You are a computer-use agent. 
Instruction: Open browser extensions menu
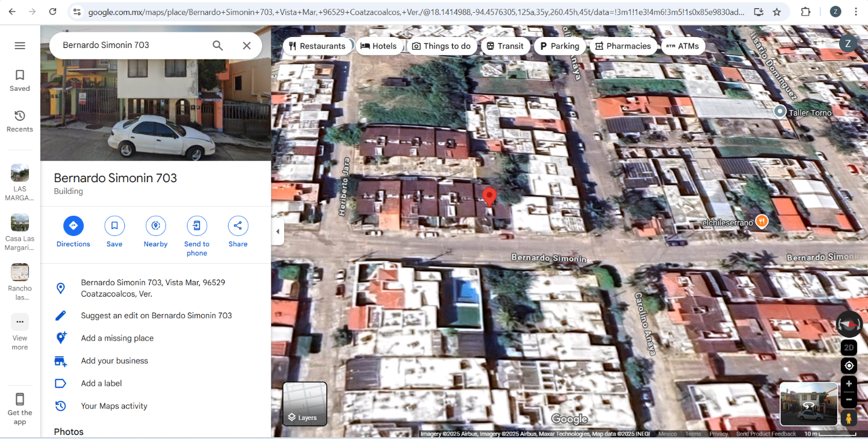[806, 12]
